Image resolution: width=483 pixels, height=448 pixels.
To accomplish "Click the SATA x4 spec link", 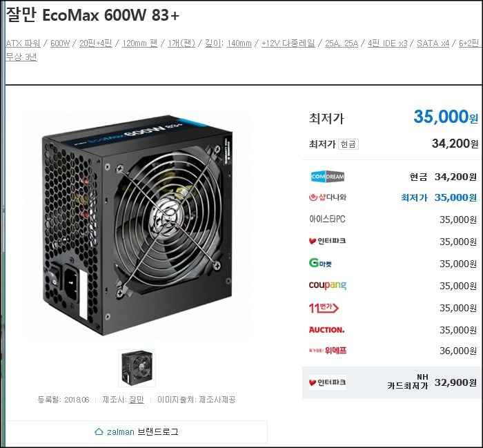I will [x=433, y=43].
